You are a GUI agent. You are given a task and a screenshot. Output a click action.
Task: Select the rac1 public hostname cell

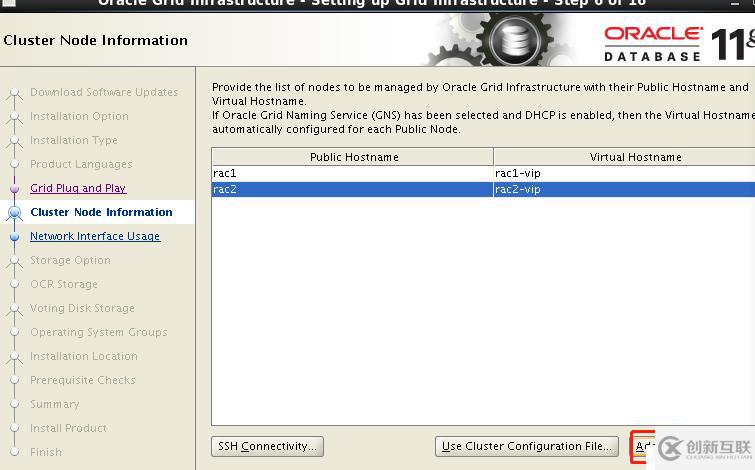click(352, 173)
